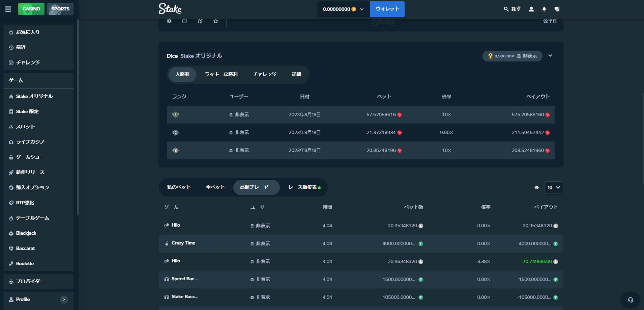Switch to CASINO mode

click(x=31, y=9)
